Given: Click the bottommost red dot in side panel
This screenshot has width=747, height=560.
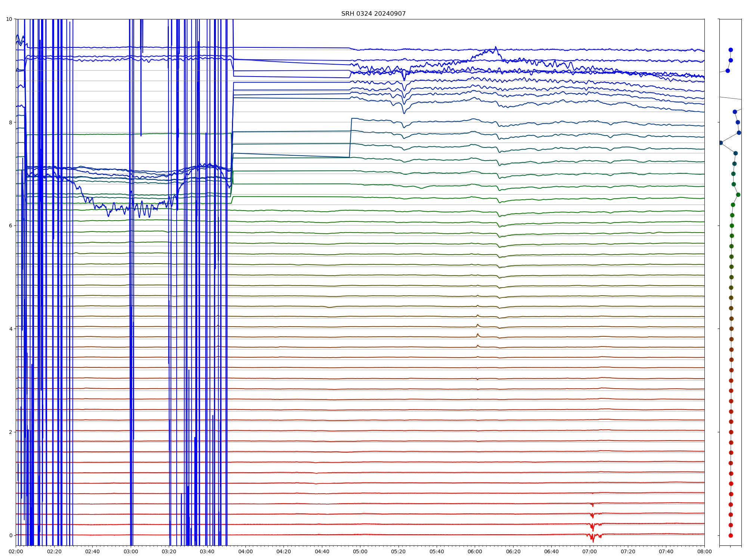Looking at the screenshot, I should coord(731,535).
